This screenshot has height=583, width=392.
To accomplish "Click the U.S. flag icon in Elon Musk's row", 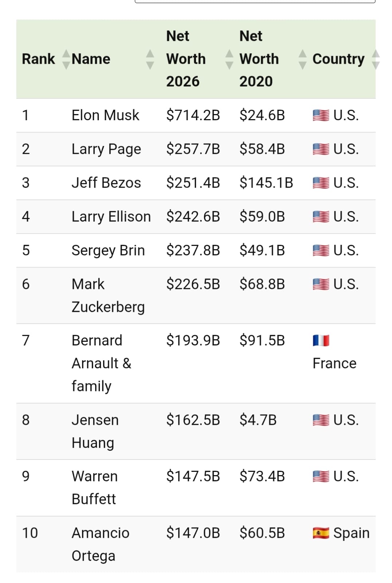I will coord(322,115).
